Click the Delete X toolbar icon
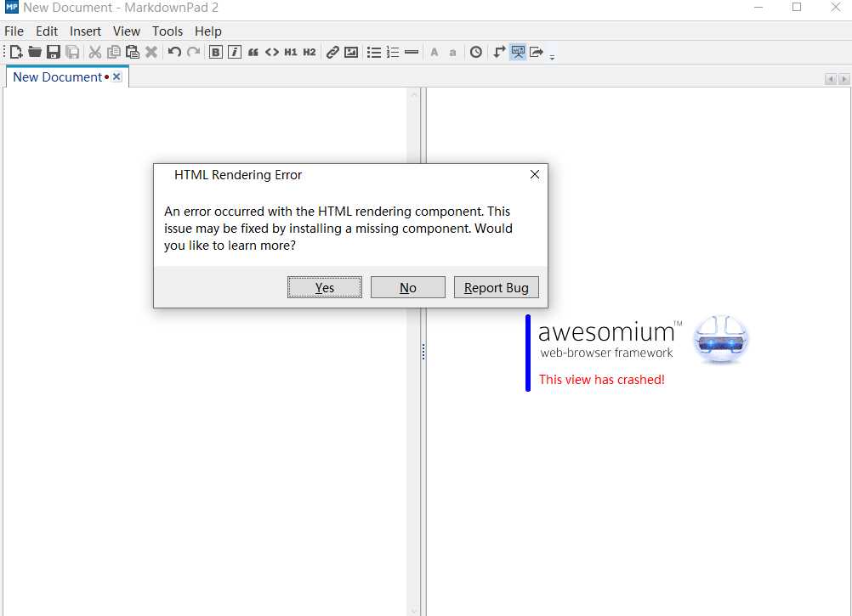This screenshot has width=852, height=616. 151,52
